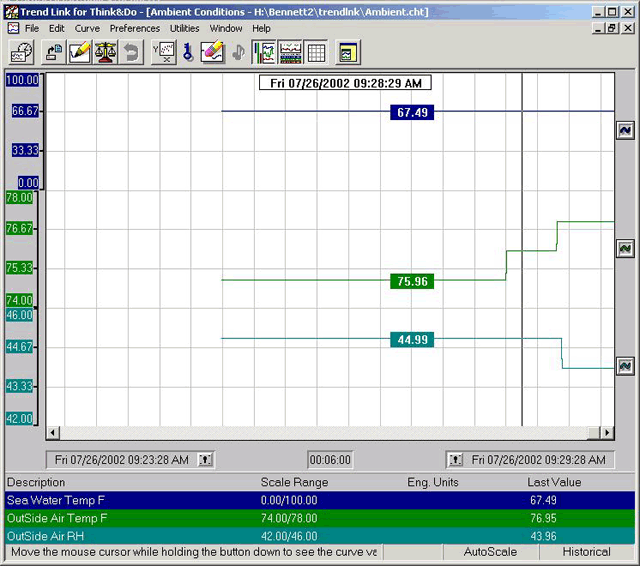Click the 67.49 blue curve value label
The height and width of the screenshot is (566, 640).
412,112
